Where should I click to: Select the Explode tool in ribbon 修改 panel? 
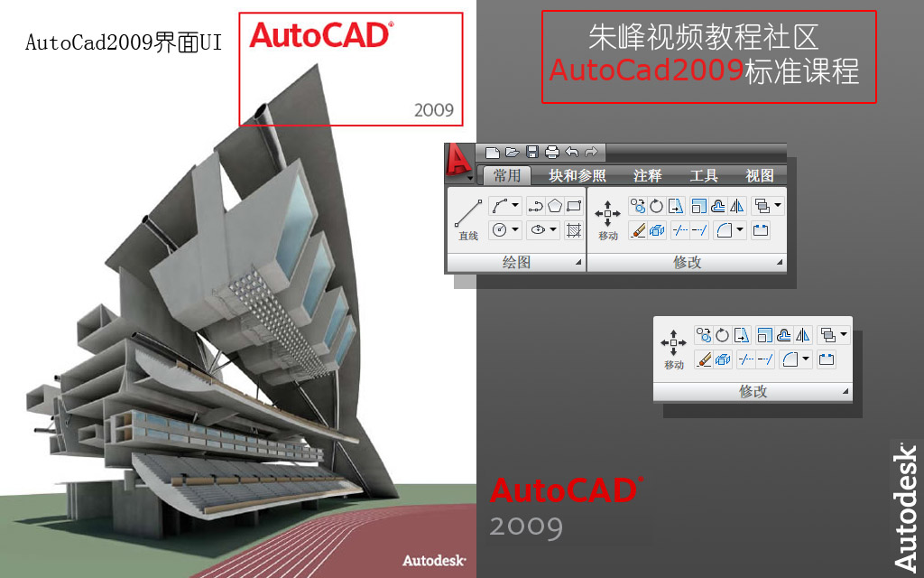657,230
